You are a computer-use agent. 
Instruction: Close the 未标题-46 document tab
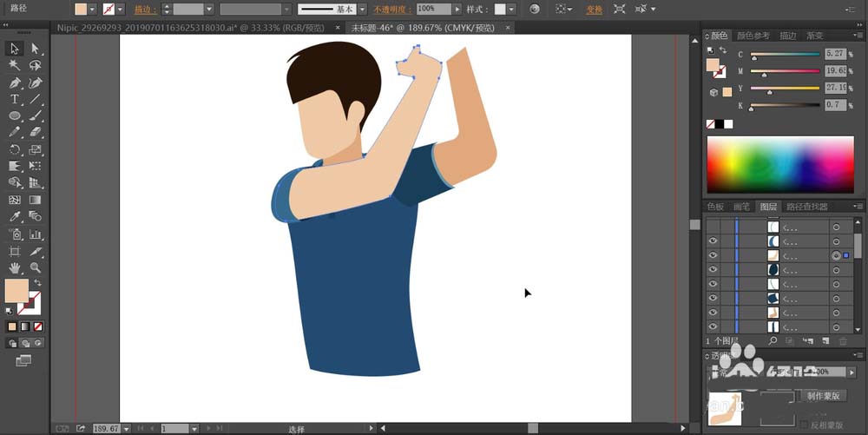tap(508, 28)
